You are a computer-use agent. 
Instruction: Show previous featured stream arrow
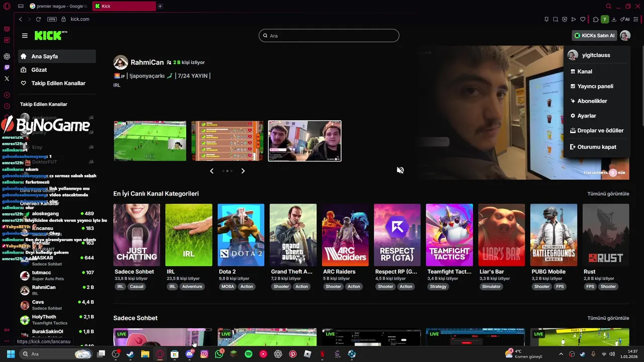pos(211,171)
